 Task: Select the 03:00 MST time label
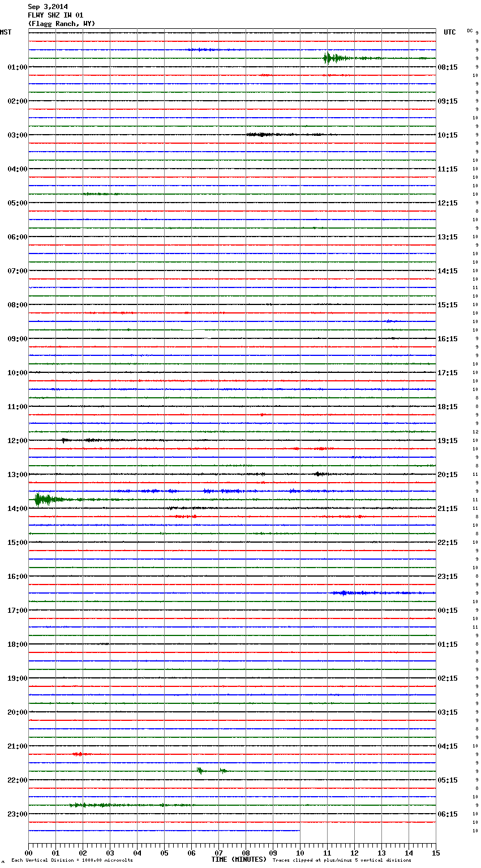pyautogui.click(x=18, y=135)
